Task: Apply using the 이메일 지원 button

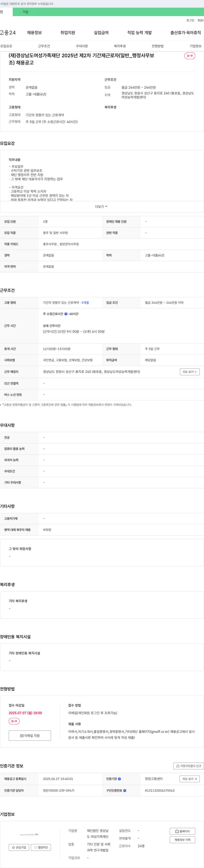Action: [x=30, y=735]
